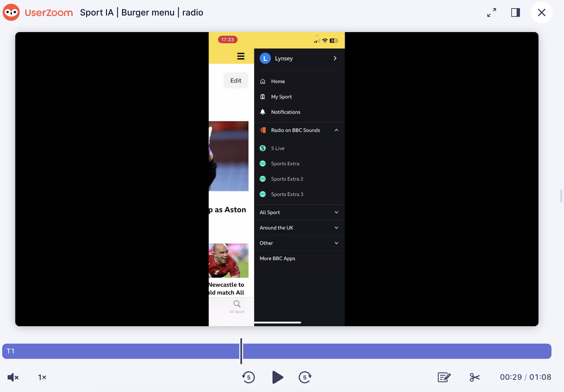Image resolution: width=564 pixels, height=392 pixels.
Task: Open the Lynsey profile avatar
Action: tap(265, 58)
